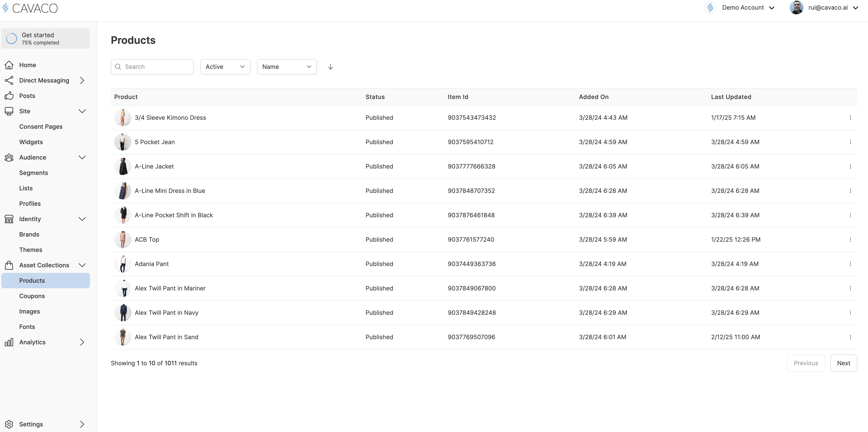Image resolution: width=868 pixels, height=432 pixels.
Task: Open Brands in sidebar
Action: click(x=29, y=234)
